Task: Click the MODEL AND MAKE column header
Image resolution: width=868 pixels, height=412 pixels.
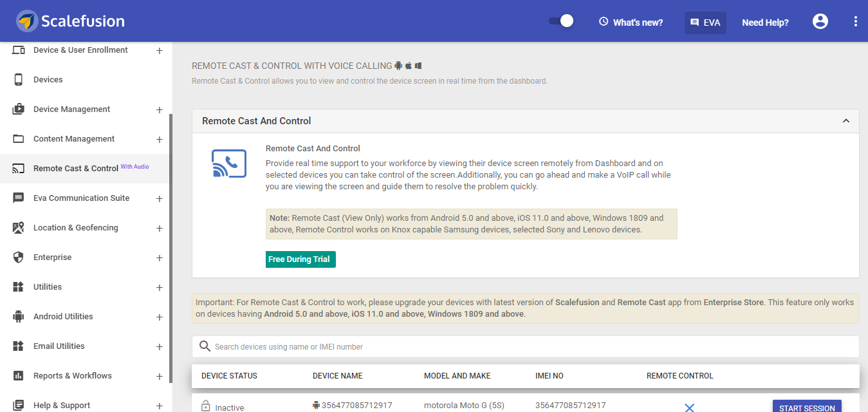Action: pyautogui.click(x=457, y=376)
